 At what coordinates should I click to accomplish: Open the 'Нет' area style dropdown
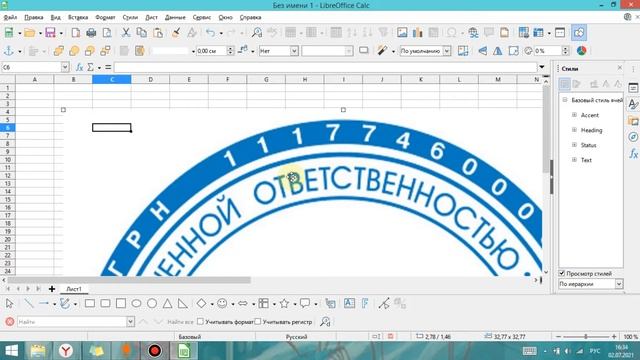(294, 51)
